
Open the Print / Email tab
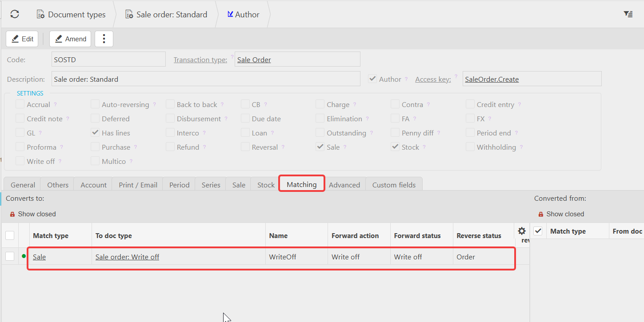tap(138, 185)
